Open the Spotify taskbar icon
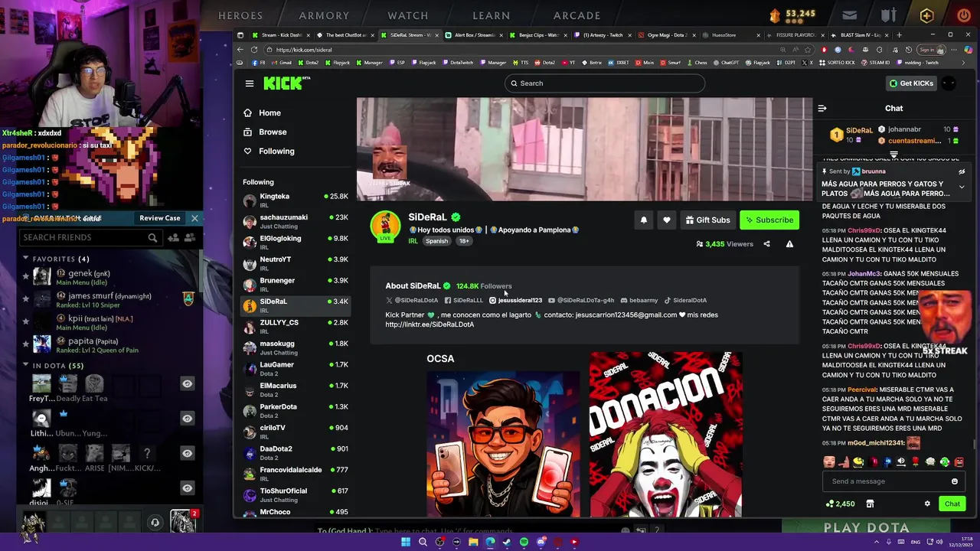Screen dimensions: 980x551 524,542
